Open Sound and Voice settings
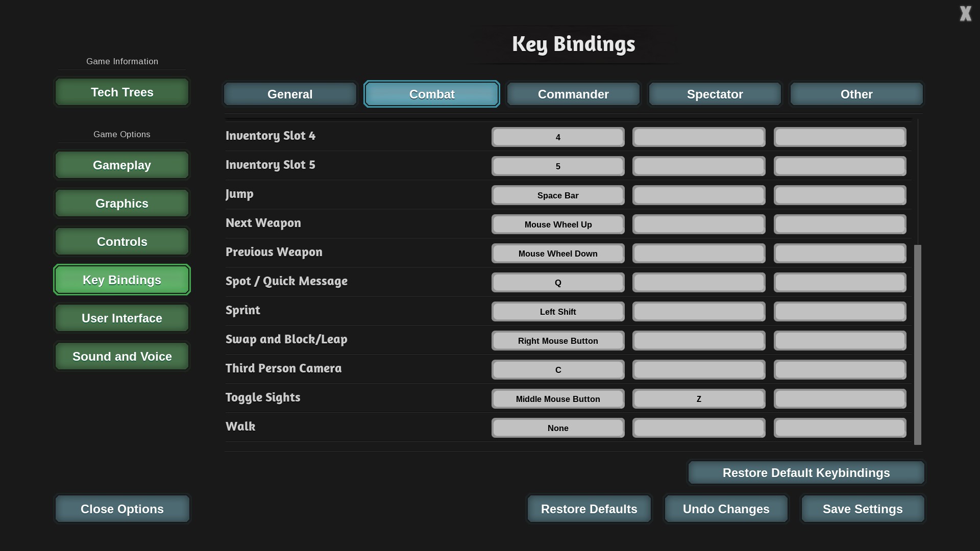This screenshot has height=551, width=980. (x=122, y=357)
